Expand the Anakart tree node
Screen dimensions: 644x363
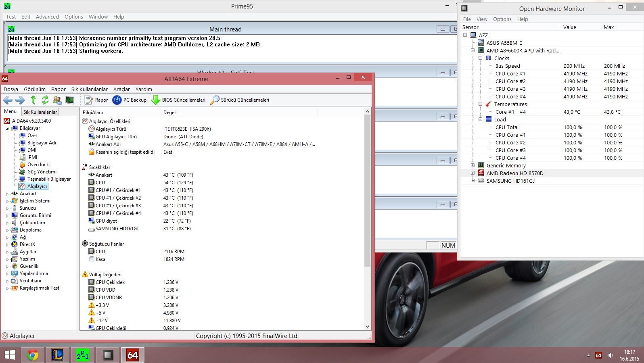tap(7, 194)
